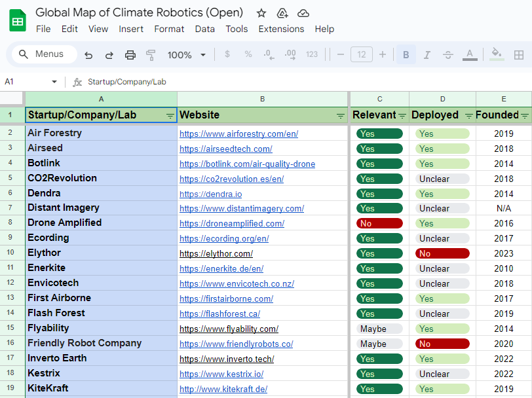Open the text color picker
Image resolution: width=532 pixels, height=398 pixels.
coord(470,54)
